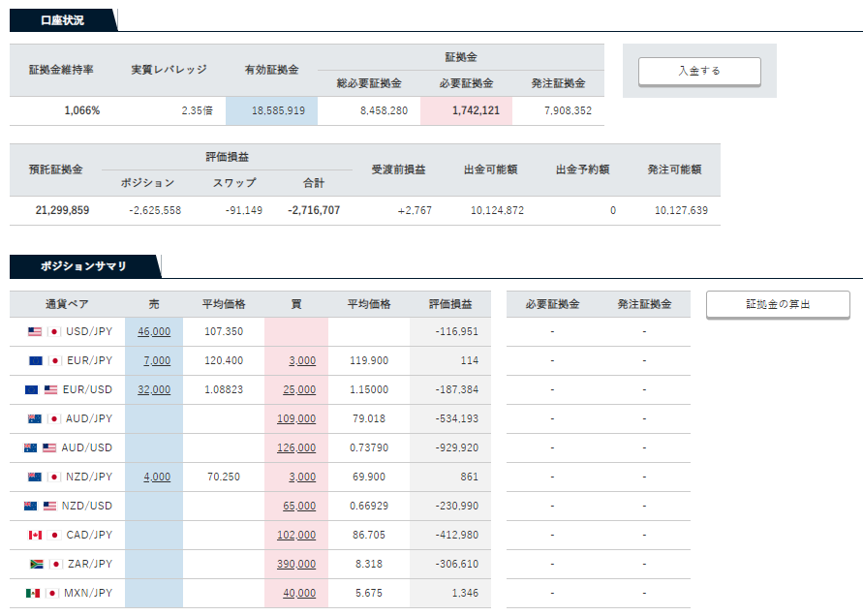Open CAD/JPY buy quantity 102,000 link
This screenshot has height=616, width=863.
(296, 535)
